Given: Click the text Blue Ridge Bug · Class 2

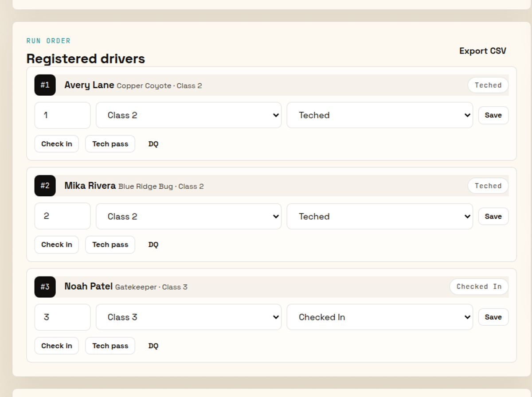Looking at the screenshot, I should click(x=161, y=187).
